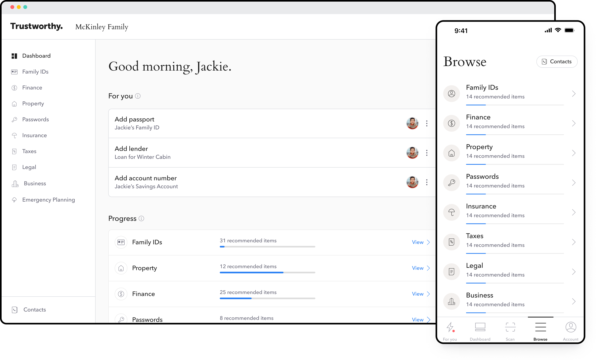The image size is (599, 364).
Task: Open Contacts at bottom of sidebar
Action: coord(34,310)
